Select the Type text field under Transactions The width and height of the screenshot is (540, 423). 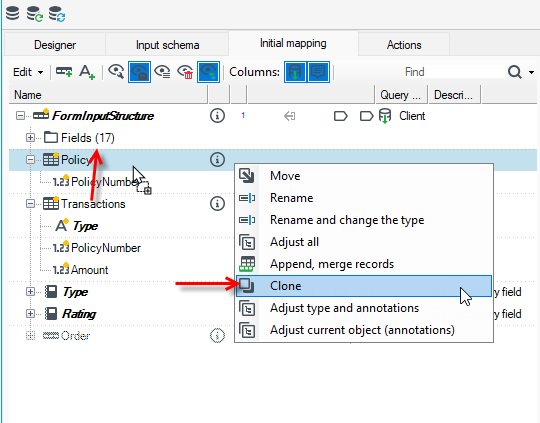[85, 226]
